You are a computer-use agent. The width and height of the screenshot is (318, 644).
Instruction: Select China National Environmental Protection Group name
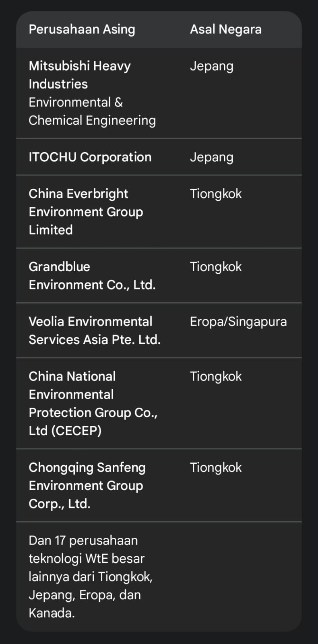pyautogui.click(x=93, y=394)
